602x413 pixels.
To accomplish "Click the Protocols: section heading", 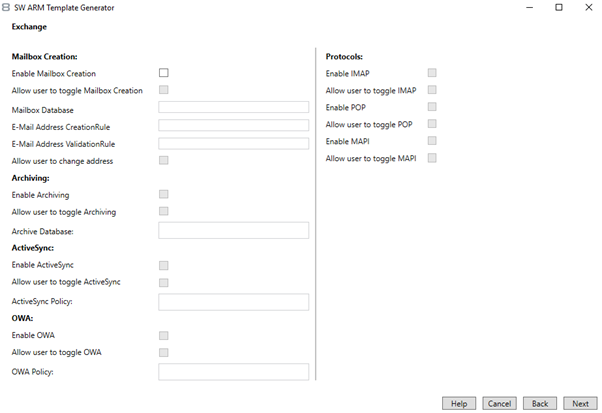I will tap(344, 56).
